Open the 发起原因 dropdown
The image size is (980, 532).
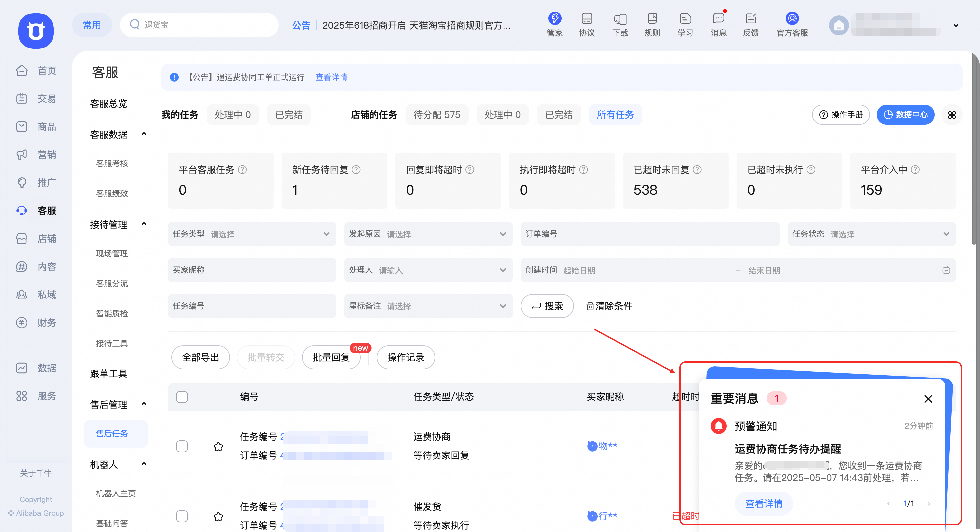coord(428,234)
